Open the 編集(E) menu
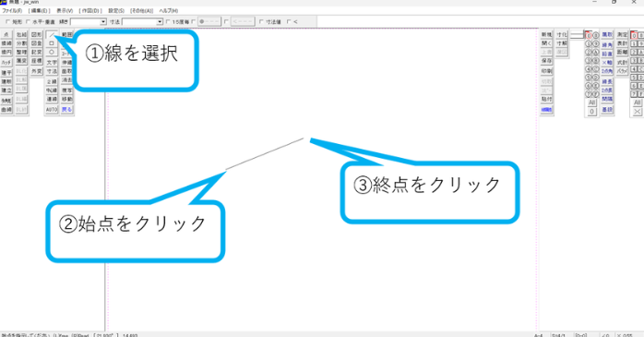Viewport: 644px width, 337px height. (x=40, y=11)
